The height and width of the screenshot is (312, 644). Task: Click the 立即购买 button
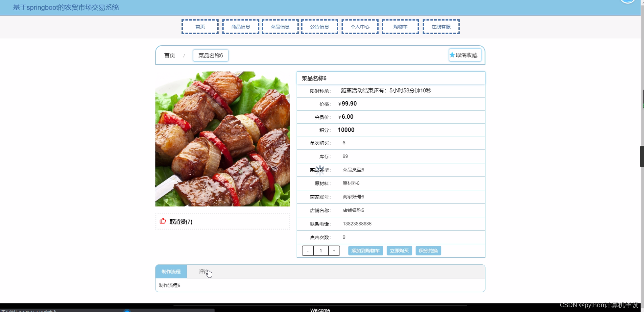399,250
